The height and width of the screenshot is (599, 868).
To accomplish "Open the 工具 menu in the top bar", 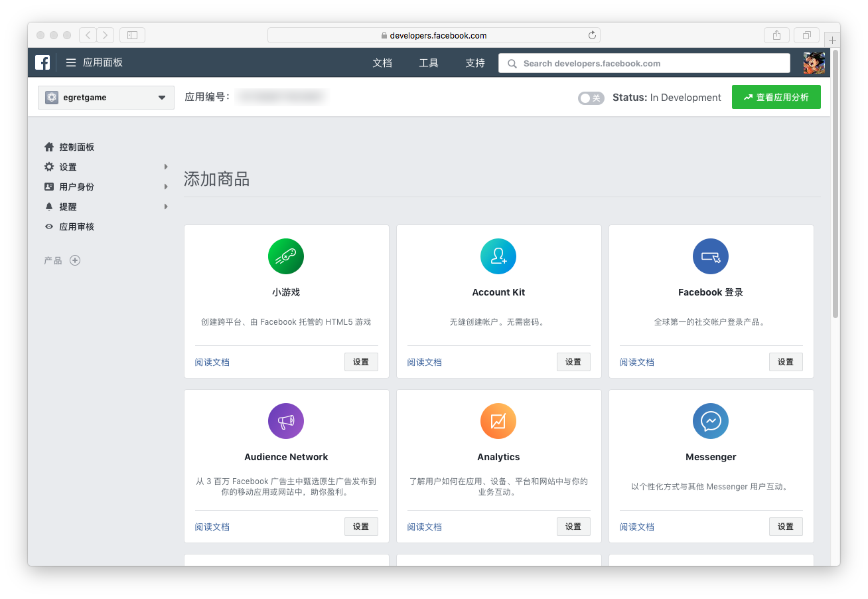I will tap(429, 63).
